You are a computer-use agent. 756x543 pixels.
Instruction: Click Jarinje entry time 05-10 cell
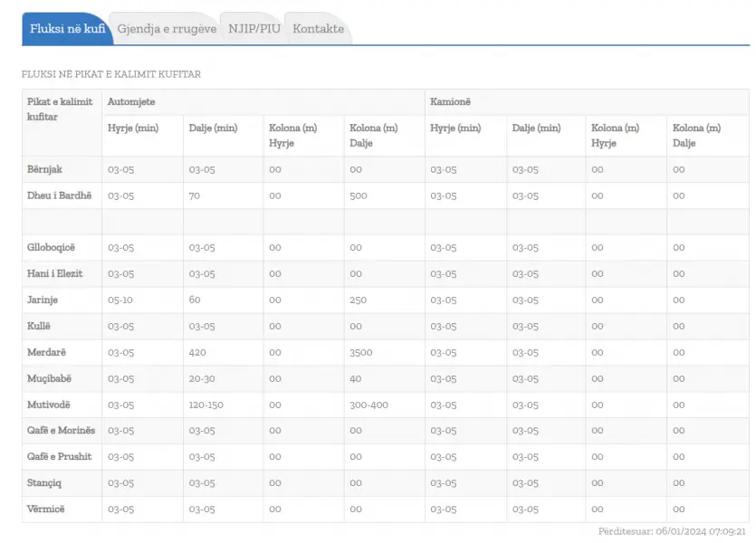pos(120,300)
